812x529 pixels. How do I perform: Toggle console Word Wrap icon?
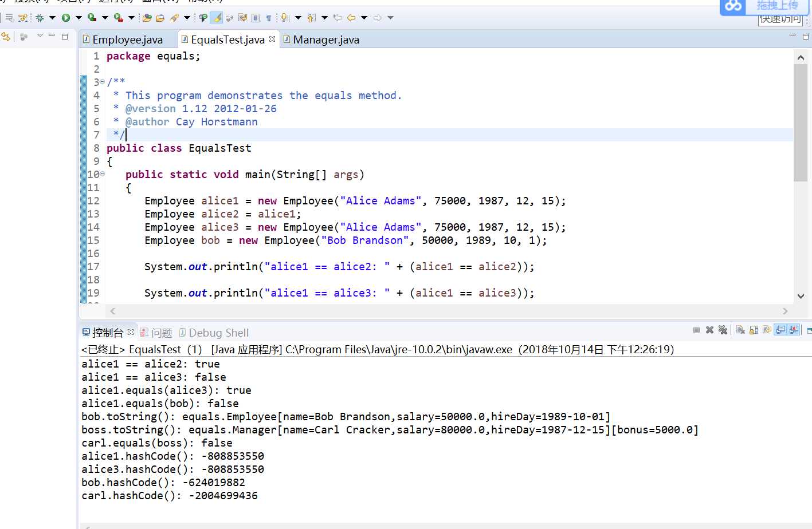[767, 330]
